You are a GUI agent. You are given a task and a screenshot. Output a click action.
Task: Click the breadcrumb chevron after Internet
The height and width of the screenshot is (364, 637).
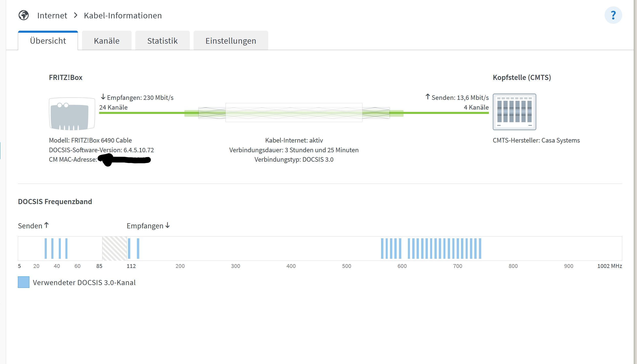pyautogui.click(x=76, y=15)
